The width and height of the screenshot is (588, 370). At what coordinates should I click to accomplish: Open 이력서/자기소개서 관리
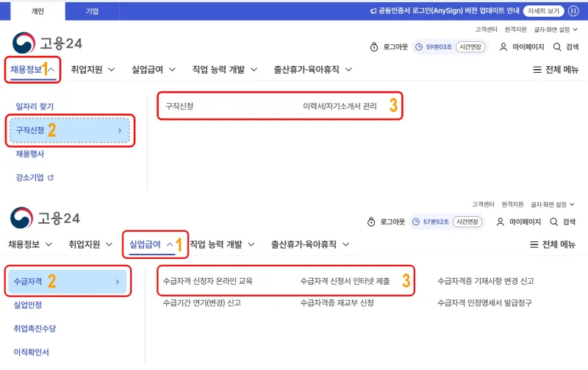tap(340, 106)
